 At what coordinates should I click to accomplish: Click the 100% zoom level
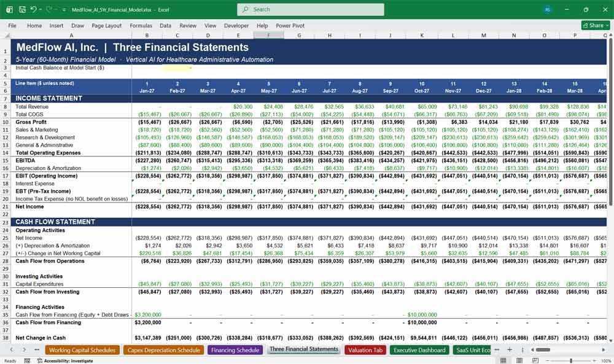(x=606, y=360)
